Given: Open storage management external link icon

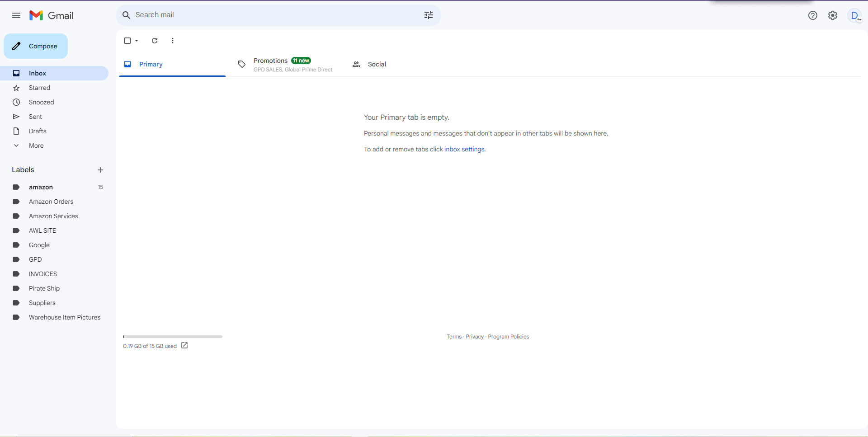Looking at the screenshot, I should click(184, 346).
